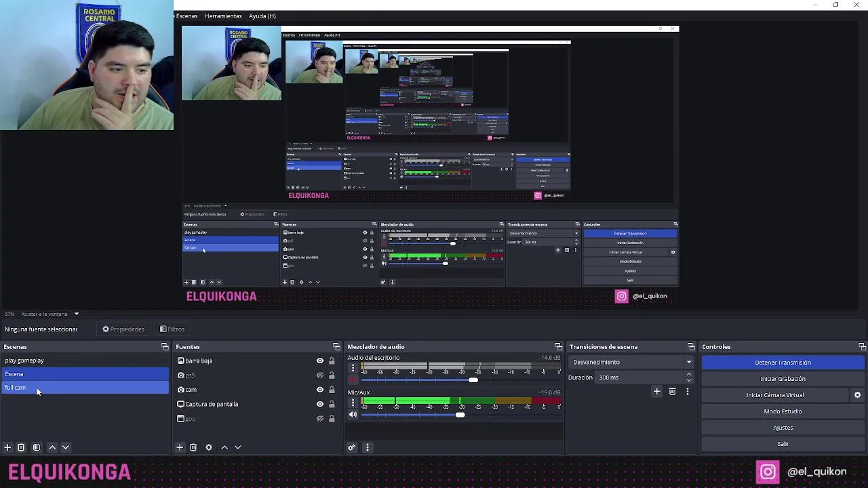Open the Ayuda (H) menu
Screen dimensions: 868x488
tap(262, 16)
